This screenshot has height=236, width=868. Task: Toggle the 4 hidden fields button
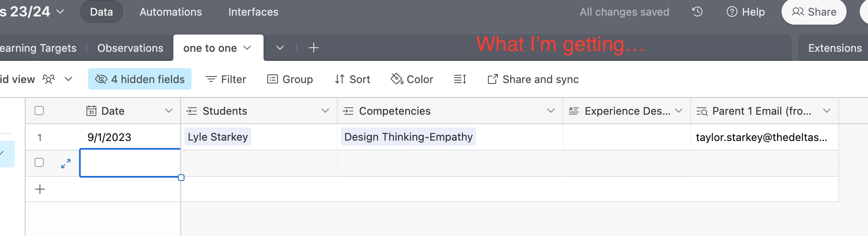click(x=140, y=79)
